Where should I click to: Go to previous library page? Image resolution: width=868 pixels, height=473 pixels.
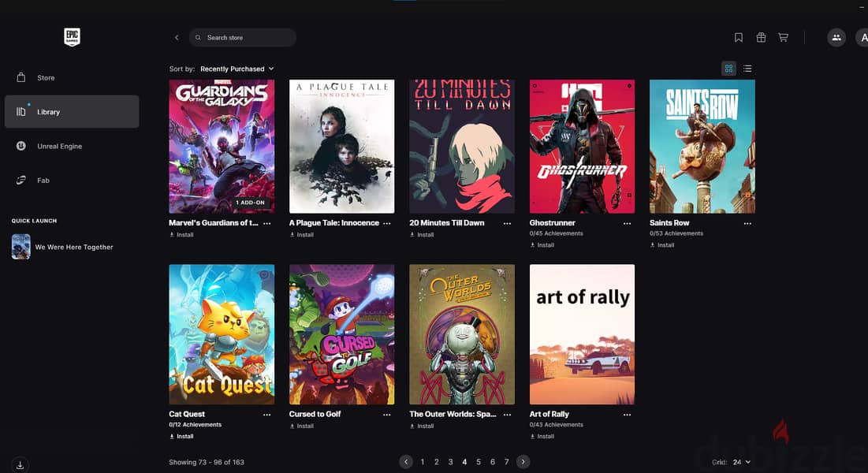click(406, 461)
